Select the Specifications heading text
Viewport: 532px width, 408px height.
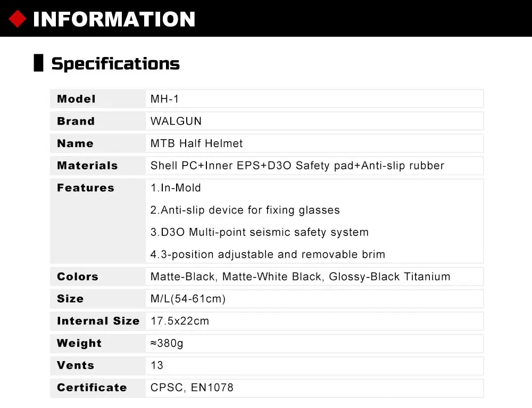(115, 64)
